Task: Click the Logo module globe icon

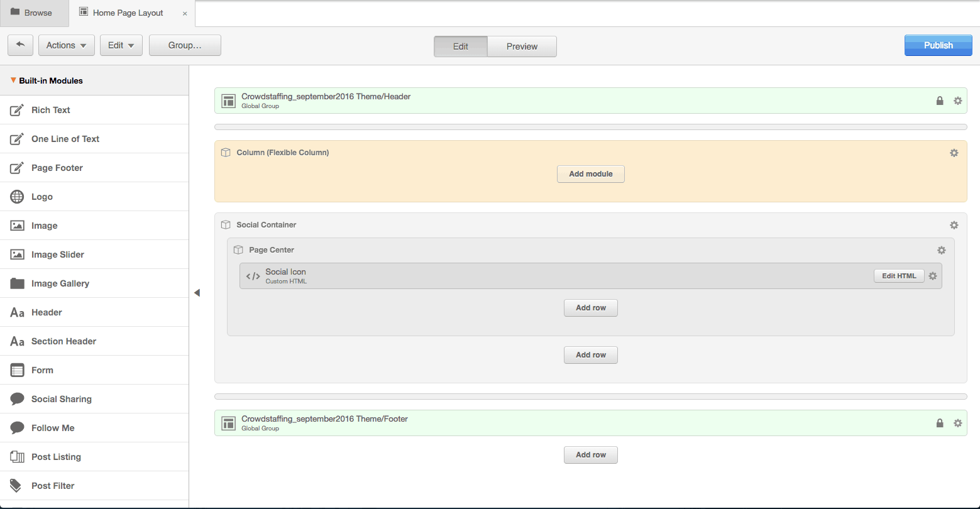Action: (17, 197)
